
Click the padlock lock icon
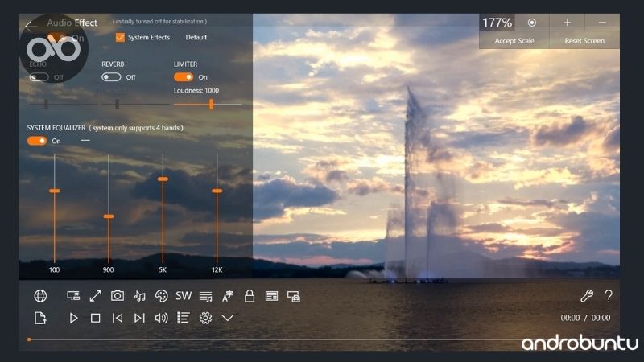click(250, 296)
